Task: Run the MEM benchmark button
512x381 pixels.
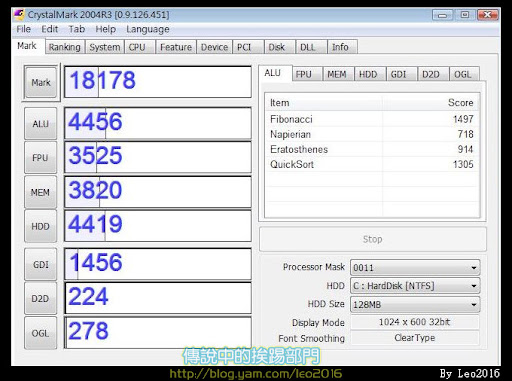Action: pyautogui.click(x=41, y=192)
